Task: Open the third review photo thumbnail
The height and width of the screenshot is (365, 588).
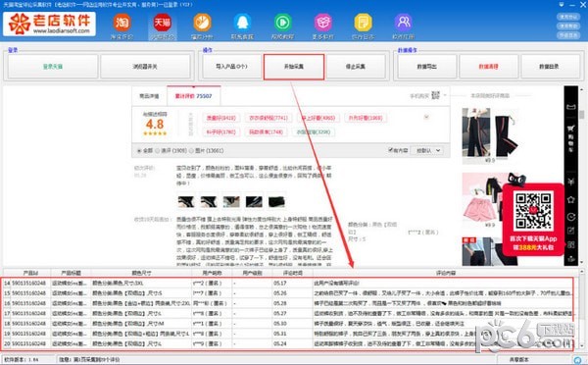Action: click(x=231, y=202)
